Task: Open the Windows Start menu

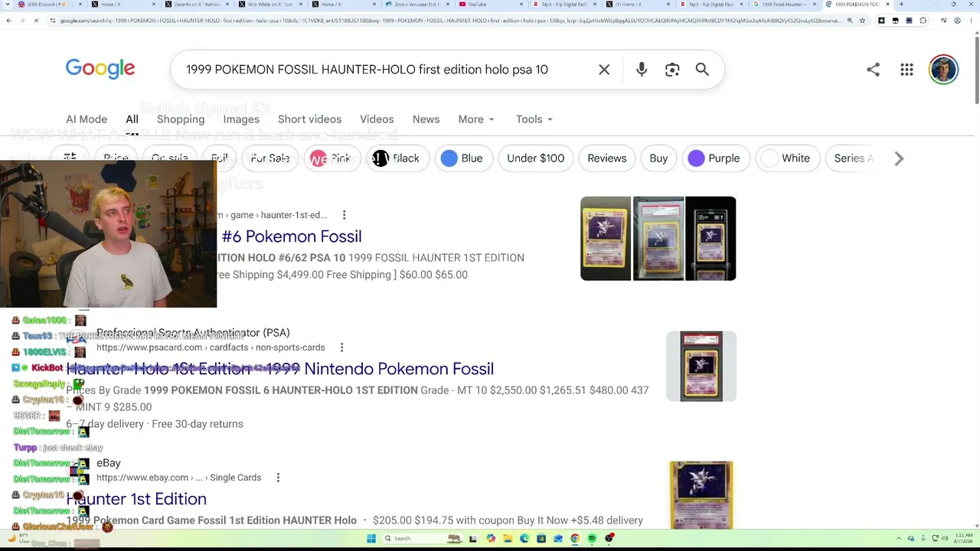Action: pos(371,539)
